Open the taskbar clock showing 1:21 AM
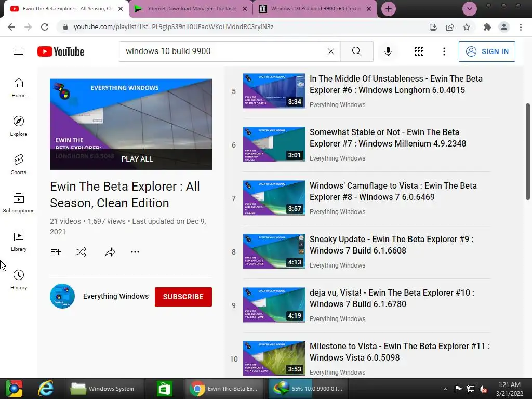 (509, 389)
